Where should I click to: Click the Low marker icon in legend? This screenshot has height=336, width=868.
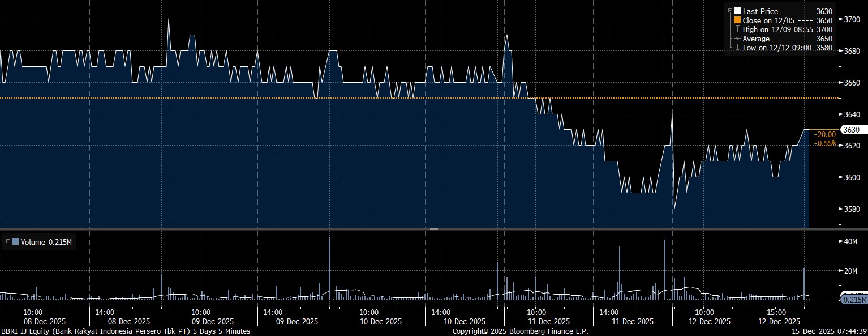[x=737, y=48]
